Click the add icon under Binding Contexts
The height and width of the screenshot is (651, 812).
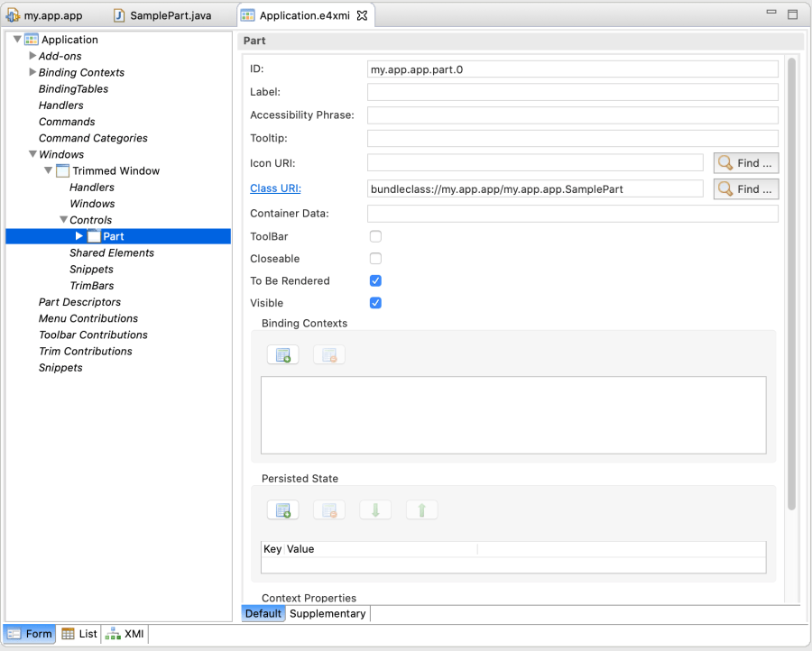pyautogui.click(x=282, y=355)
